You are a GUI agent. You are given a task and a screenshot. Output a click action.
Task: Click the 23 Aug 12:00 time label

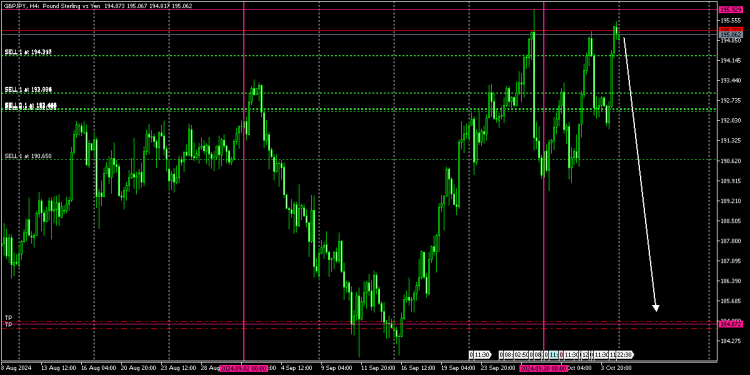coord(178,368)
